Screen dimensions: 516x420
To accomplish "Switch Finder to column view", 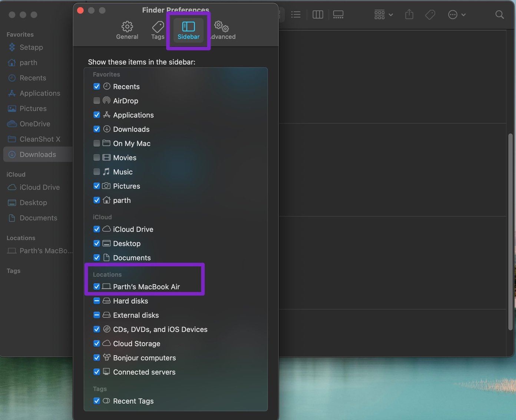I will [318, 14].
